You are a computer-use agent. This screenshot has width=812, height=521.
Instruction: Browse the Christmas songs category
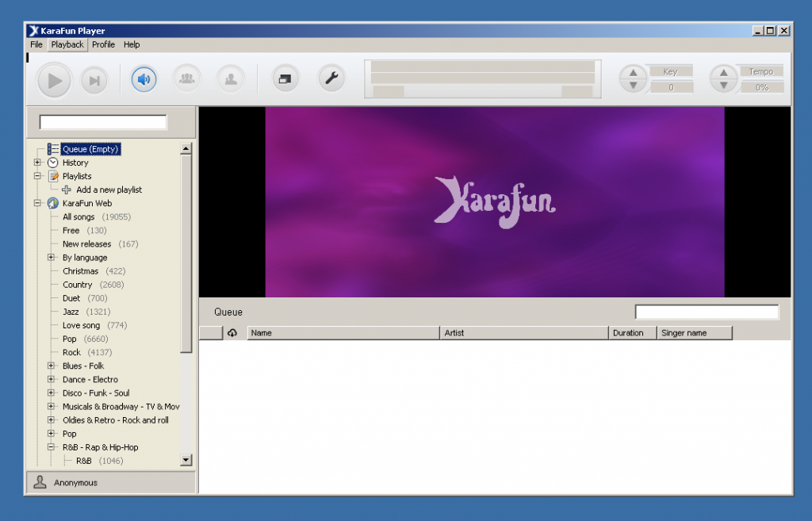tap(82, 270)
